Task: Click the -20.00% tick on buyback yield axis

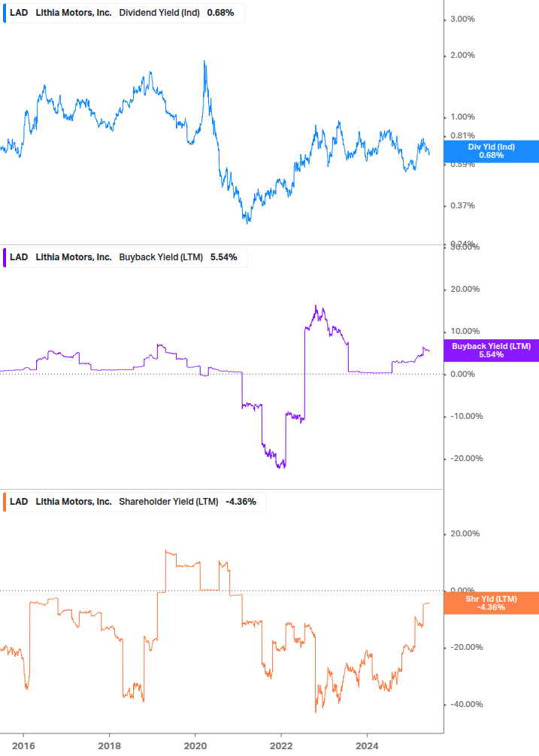Action: [466, 459]
